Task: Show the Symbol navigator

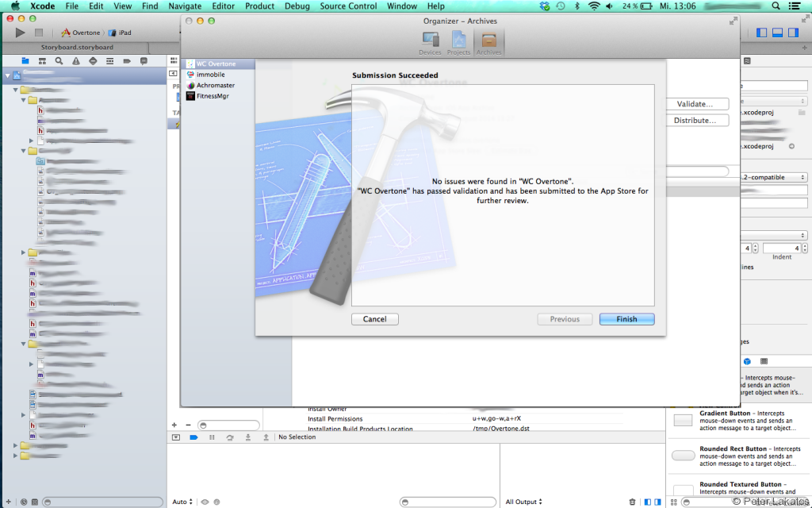Action: point(42,61)
